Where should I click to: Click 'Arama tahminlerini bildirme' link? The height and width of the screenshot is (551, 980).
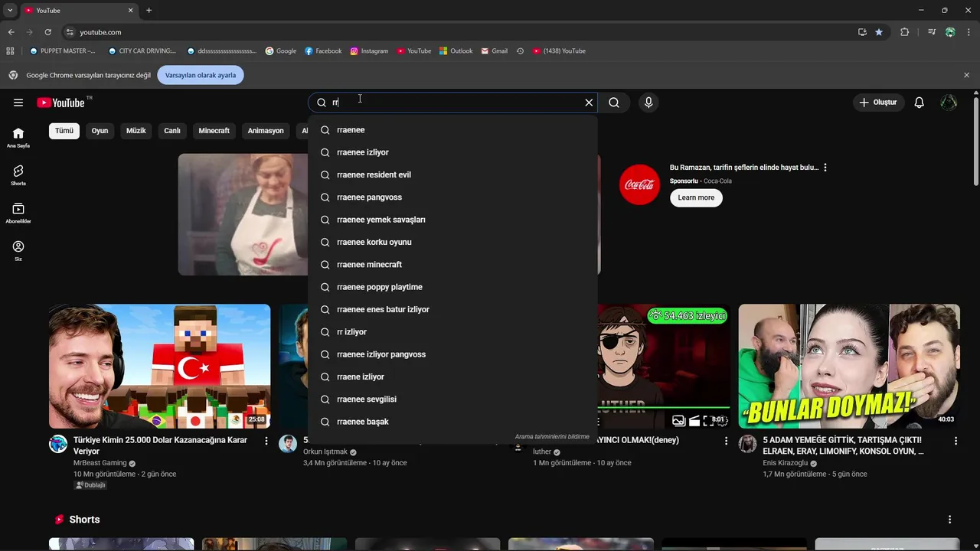(552, 437)
